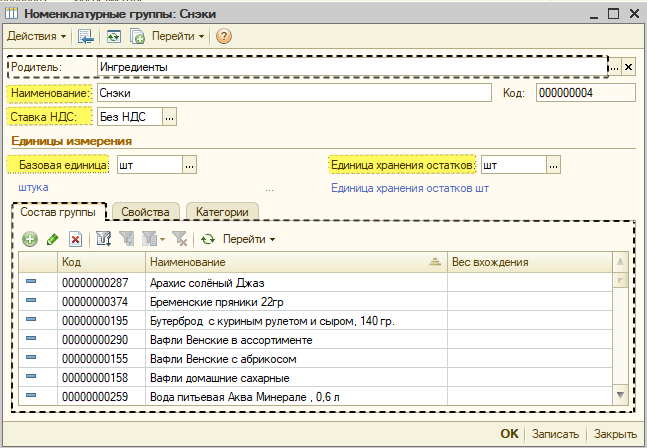647x448 pixels.
Task: Sort by the Код column header
Action: coord(102,262)
